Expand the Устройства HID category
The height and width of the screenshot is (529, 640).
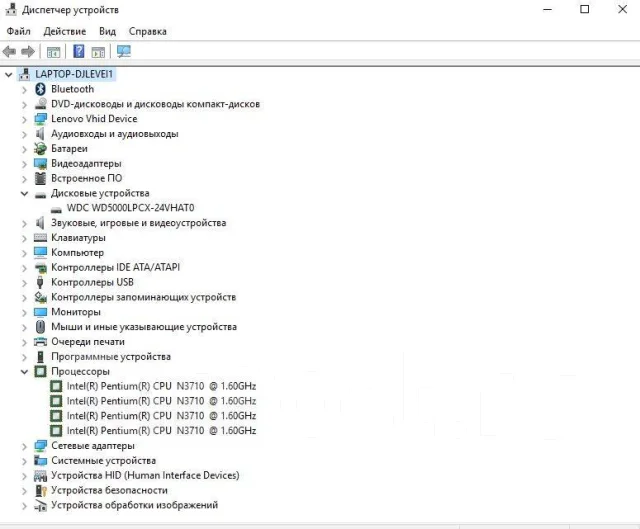[24, 476]
